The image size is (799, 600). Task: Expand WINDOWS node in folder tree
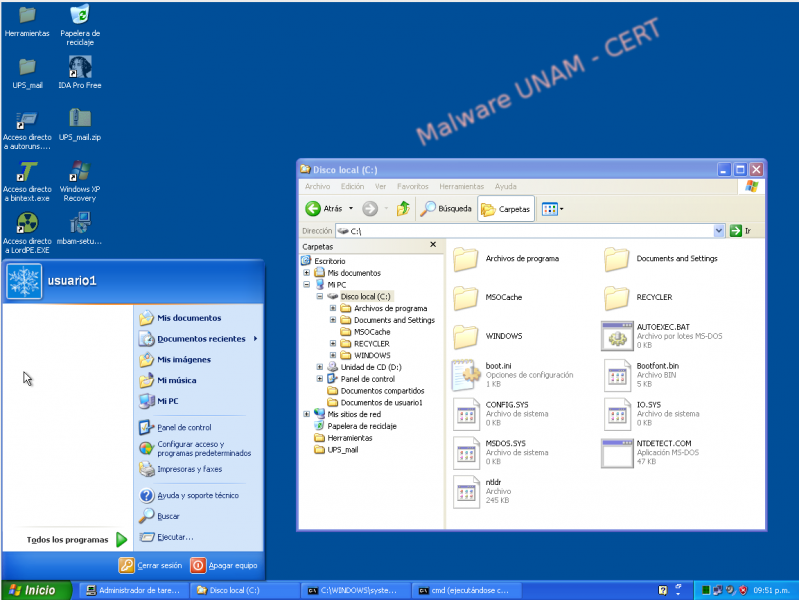pos(333,355)
